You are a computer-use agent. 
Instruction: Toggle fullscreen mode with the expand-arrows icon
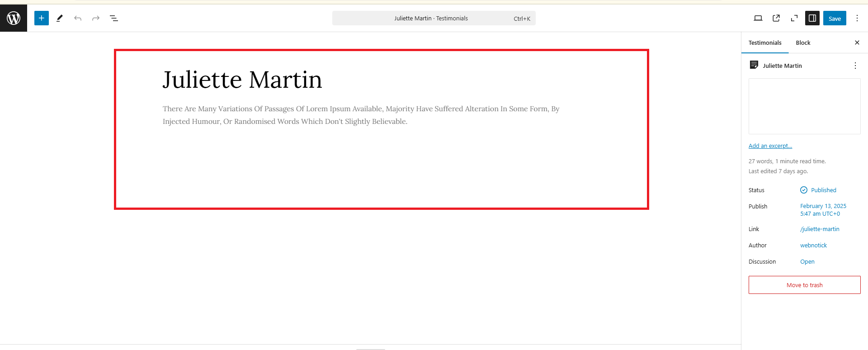794,18
